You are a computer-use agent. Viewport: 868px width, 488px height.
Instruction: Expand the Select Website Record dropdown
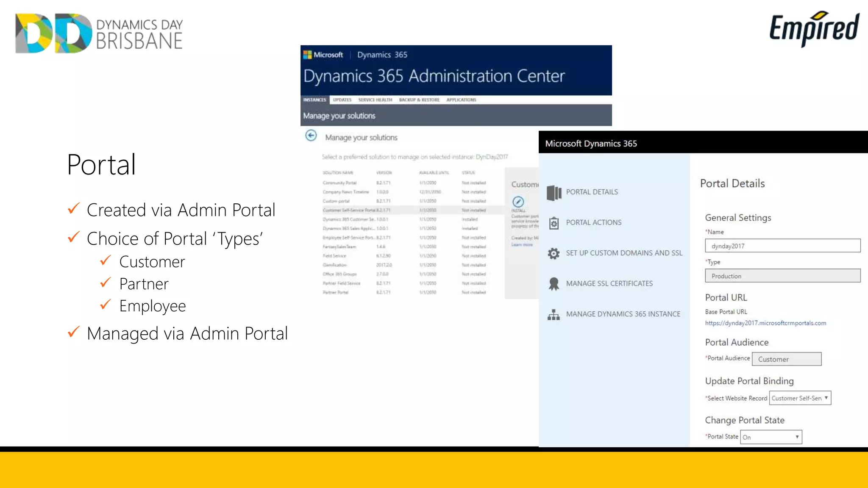(800, 398)
